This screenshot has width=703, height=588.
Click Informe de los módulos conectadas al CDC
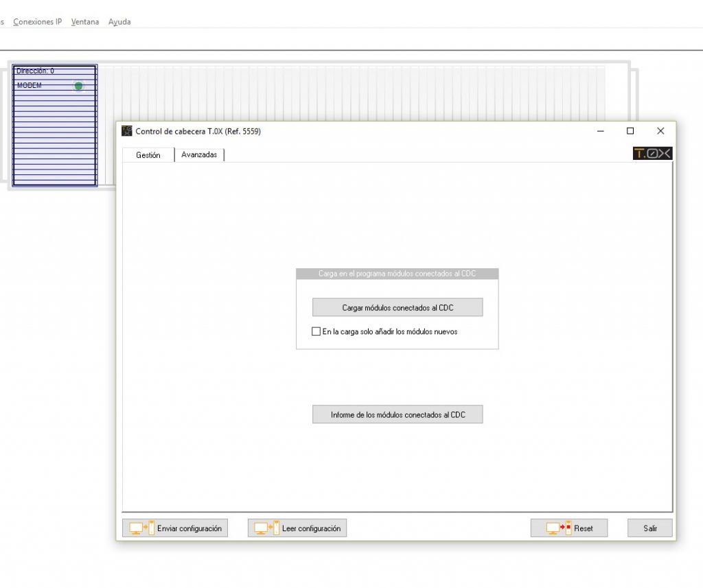(x=397, y=414)
